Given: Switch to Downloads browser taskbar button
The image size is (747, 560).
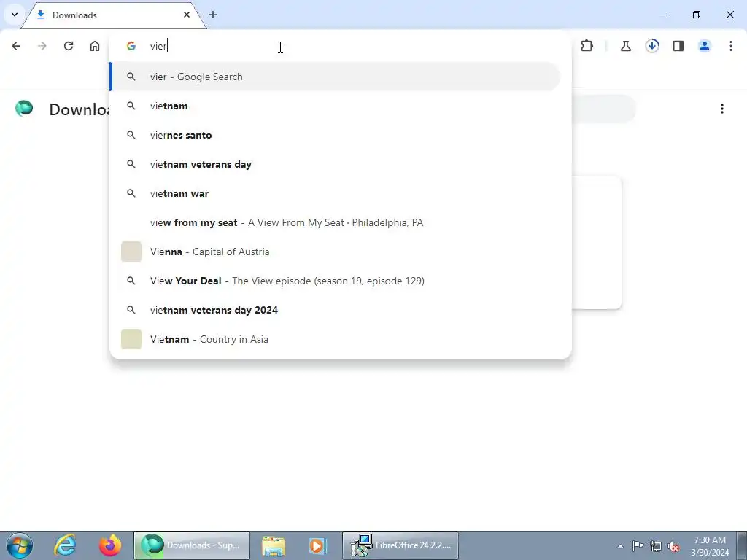Looking at the screenshot, I should click(192, 545).
